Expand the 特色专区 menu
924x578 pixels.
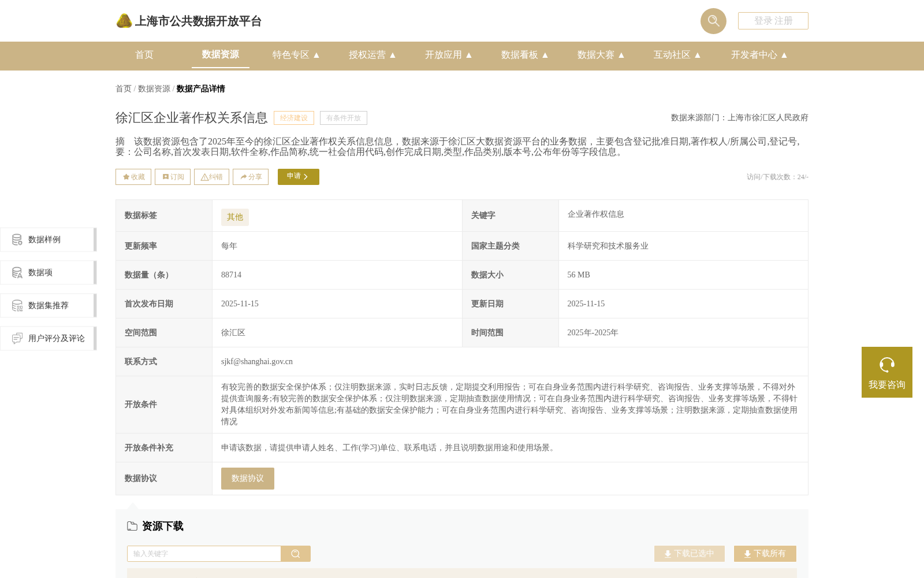tap(296, 55)
